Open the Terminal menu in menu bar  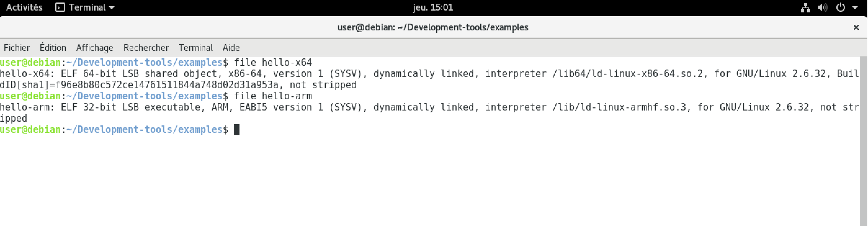195,47
